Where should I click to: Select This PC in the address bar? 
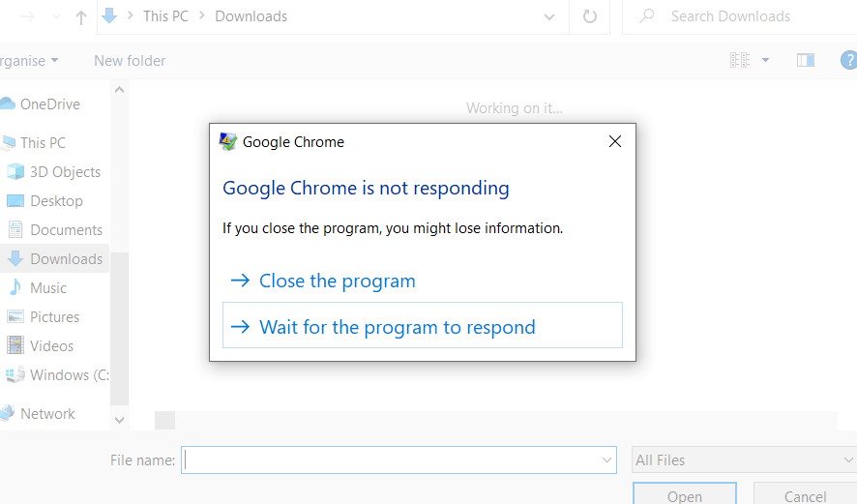tap(165, 16)
